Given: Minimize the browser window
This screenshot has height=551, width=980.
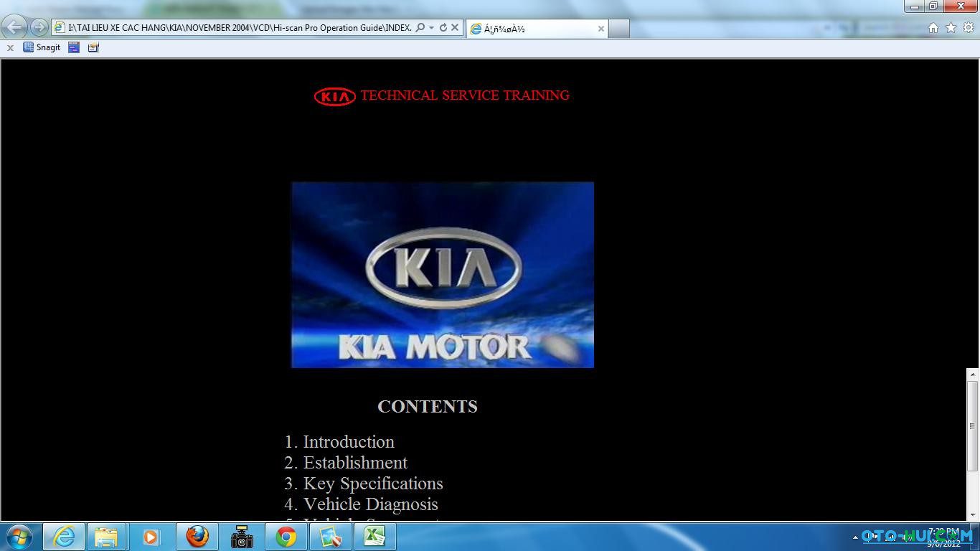Looking at the screenshot, I should pyautogui.click(x=915, y=6).
